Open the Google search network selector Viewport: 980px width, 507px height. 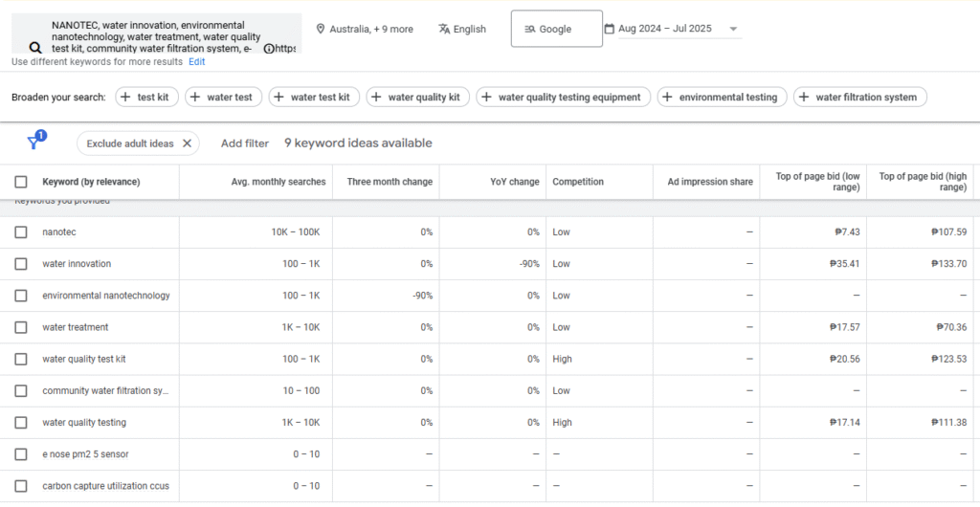coord(556,29)
